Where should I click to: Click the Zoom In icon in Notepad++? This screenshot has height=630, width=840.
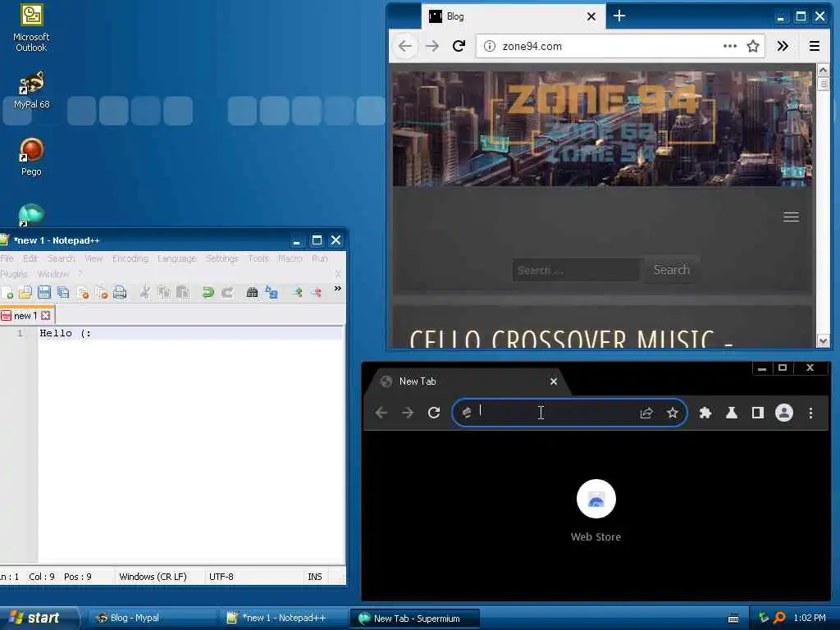pos(297,293)
